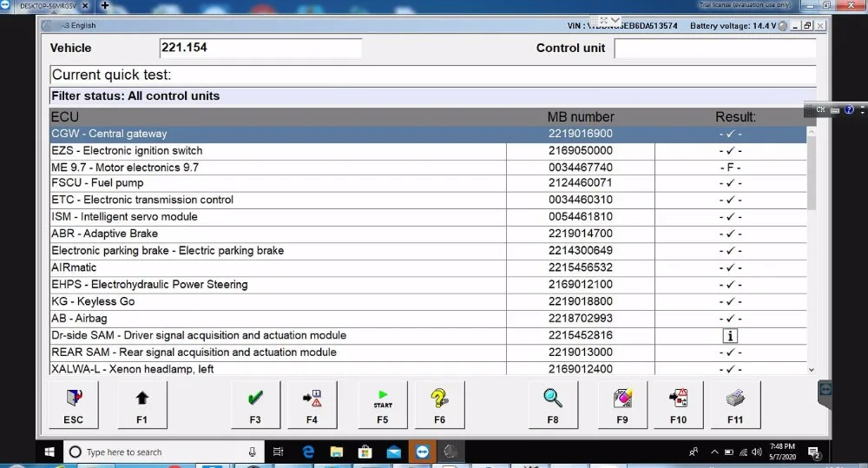Click the ECU column header
This screenshot has height=468, width=868.
click(65, 117)
